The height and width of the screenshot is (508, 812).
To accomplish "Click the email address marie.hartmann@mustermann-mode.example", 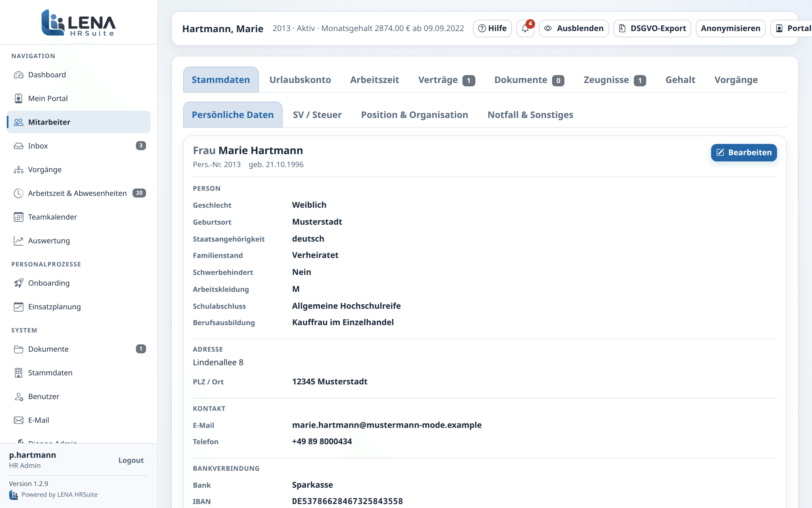I will pyautogui.click(x=387, y=425).
